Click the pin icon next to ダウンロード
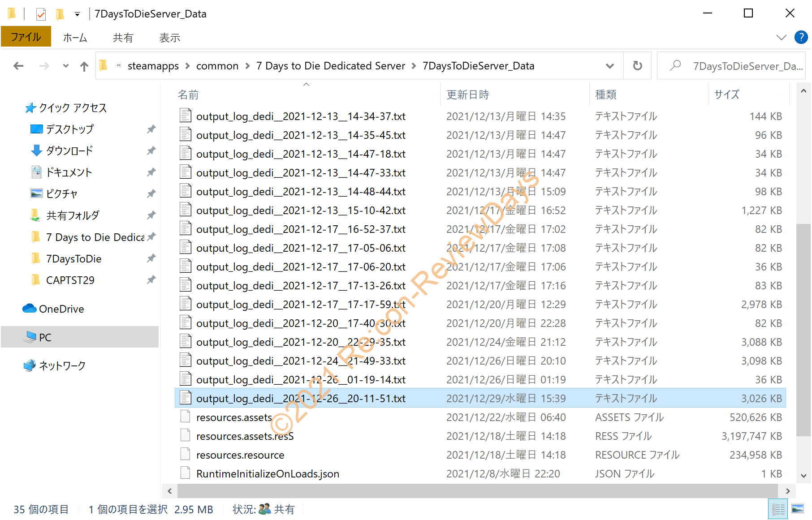This screenshot has width=812, height=520. click(x=151, y=151)
